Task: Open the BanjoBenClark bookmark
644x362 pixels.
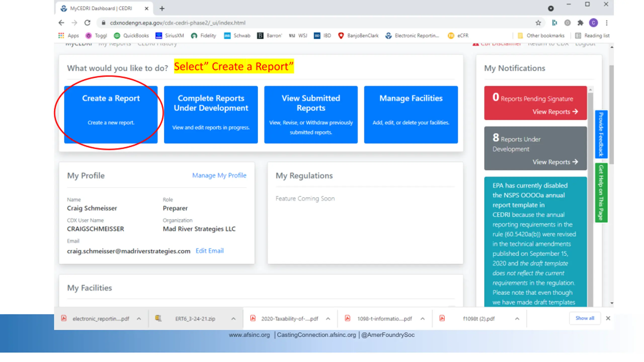Action: (358, 36)
